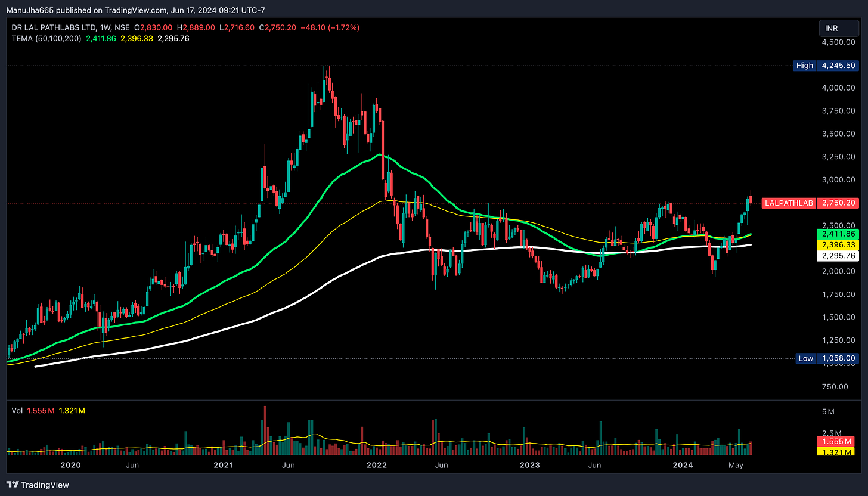Click the green 2,411.86 price axis label

[x=838, y=234]
